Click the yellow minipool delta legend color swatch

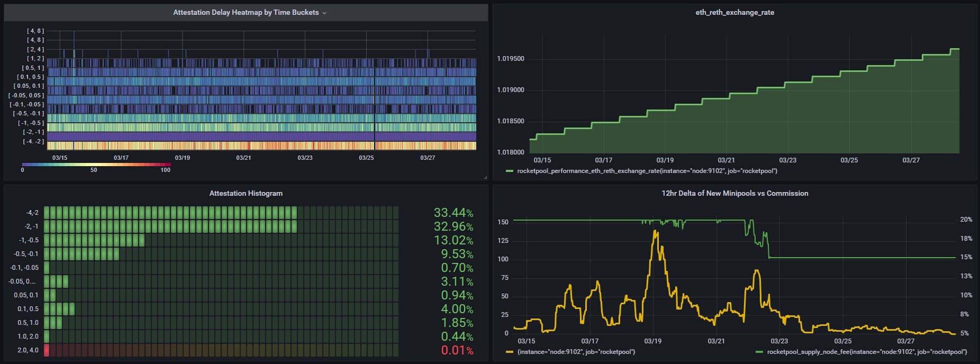click(510, 352)
